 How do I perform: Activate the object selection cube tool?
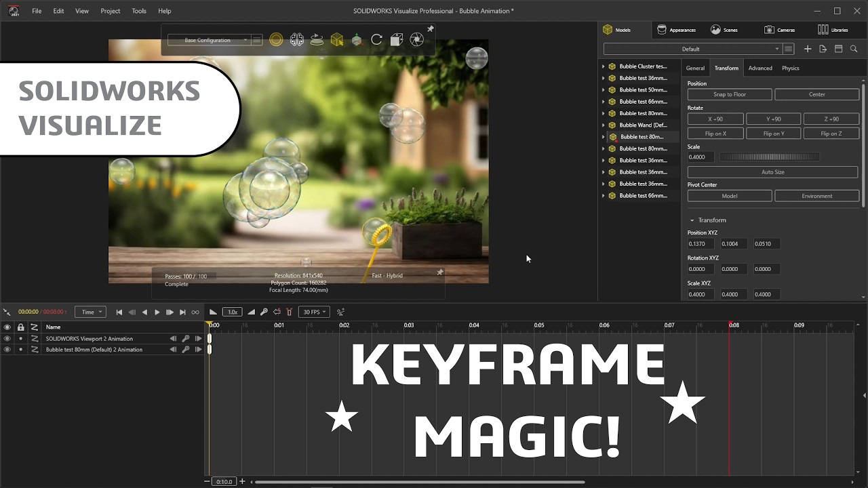click(337, 40)
